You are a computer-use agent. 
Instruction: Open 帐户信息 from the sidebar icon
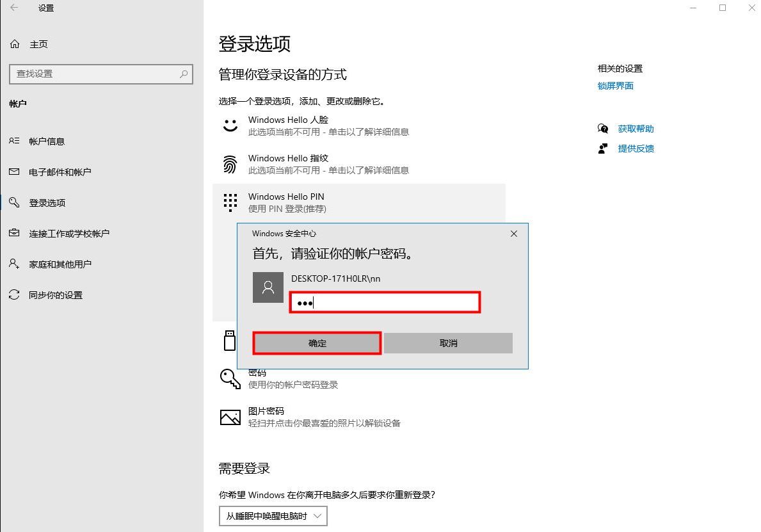pyautogui.click(x=13, y=141)
